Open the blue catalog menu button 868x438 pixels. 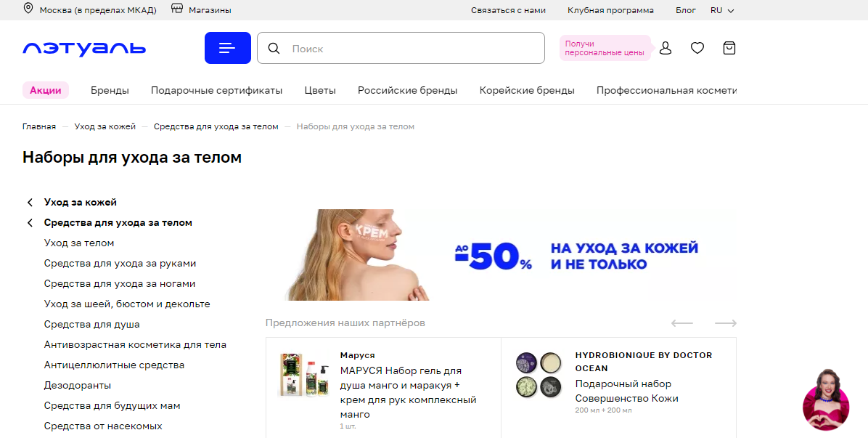pos(227,48)
